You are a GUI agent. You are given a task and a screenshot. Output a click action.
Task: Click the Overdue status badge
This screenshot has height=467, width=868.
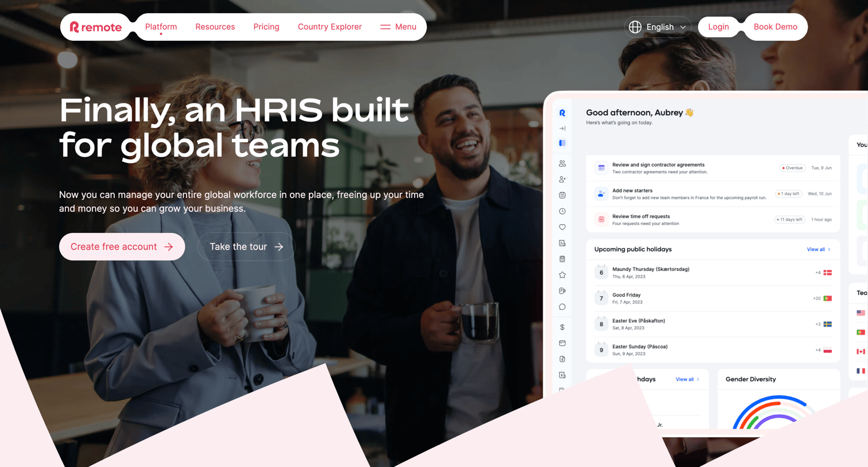click(792, 168)
